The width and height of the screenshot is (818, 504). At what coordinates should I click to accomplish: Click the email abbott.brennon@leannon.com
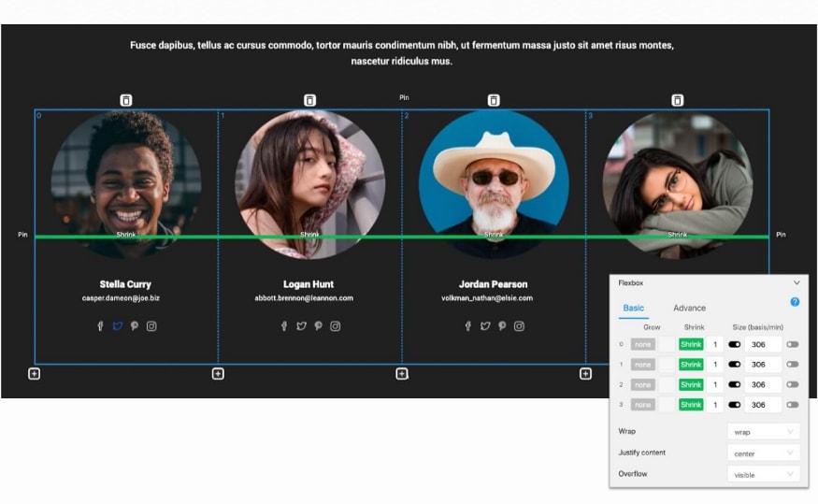(x=304, y=298)
